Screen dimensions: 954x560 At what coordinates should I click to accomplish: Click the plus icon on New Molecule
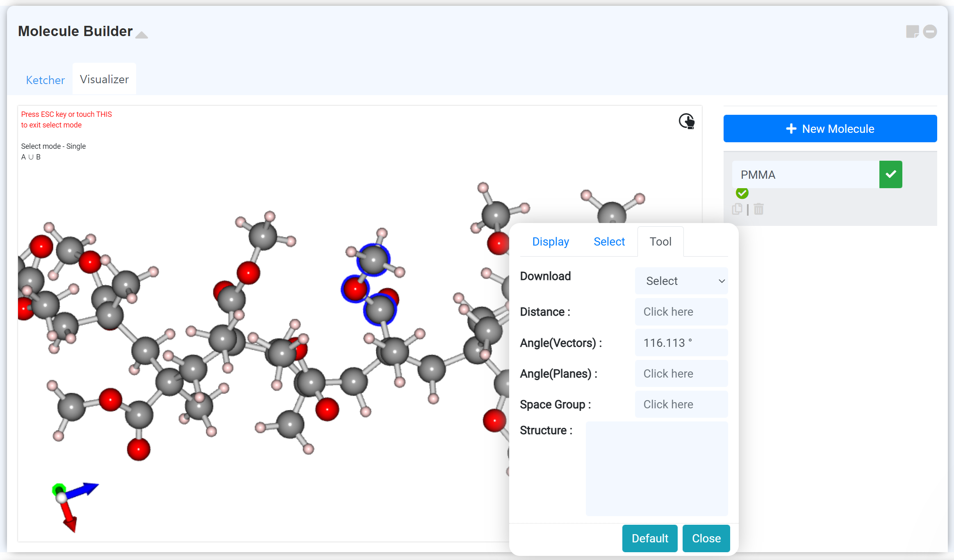[x=791, y=129]
